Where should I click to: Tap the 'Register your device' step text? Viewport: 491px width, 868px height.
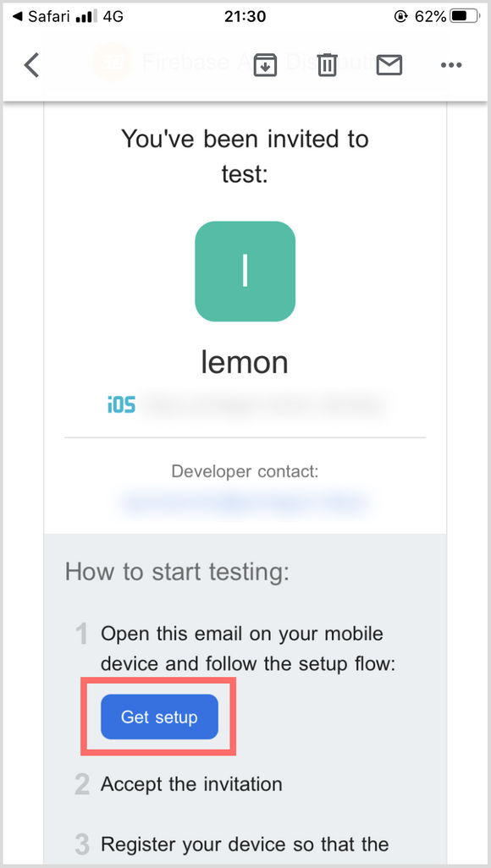[245, 844]
